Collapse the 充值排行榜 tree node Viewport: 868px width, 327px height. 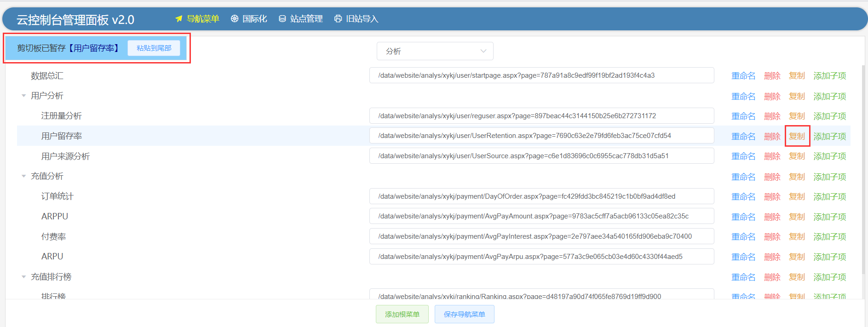coord(23,277)
